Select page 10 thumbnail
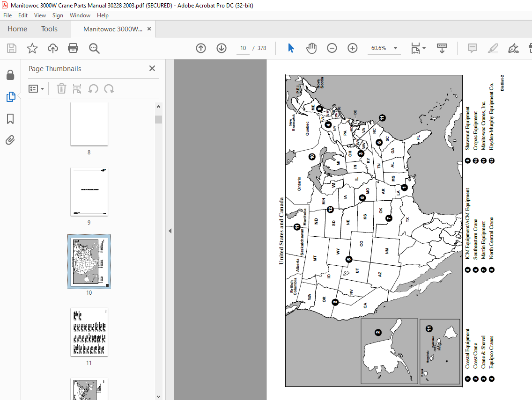This screenshot has height=400, width=532. [x=89, y=262]
